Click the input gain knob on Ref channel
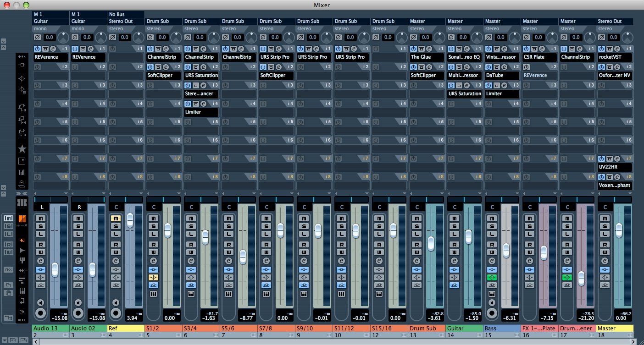Viewport: 644px width, 345px height. tap(139, 38)
